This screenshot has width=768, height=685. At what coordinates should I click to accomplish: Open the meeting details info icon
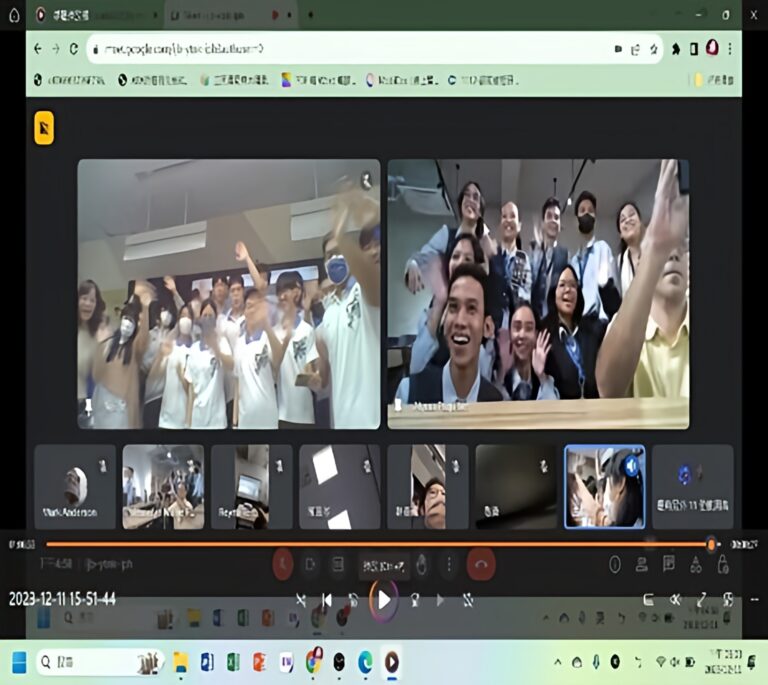pyautogui.click(x=615, y=565)
